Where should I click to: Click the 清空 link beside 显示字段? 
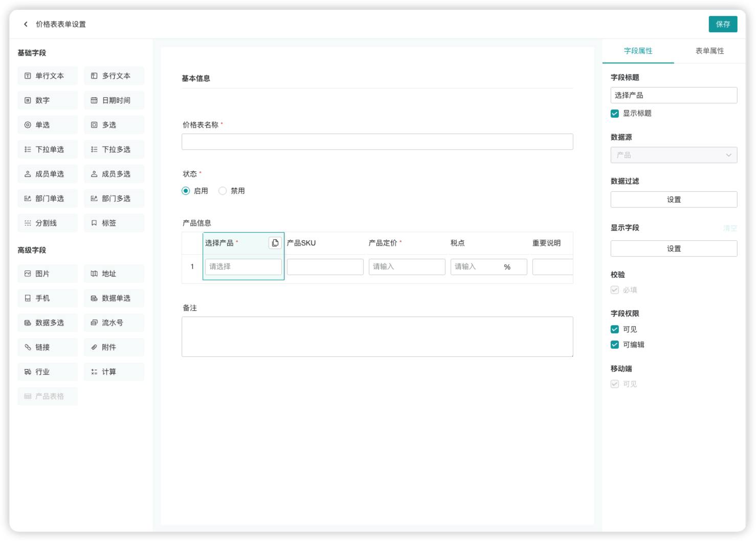730,228
